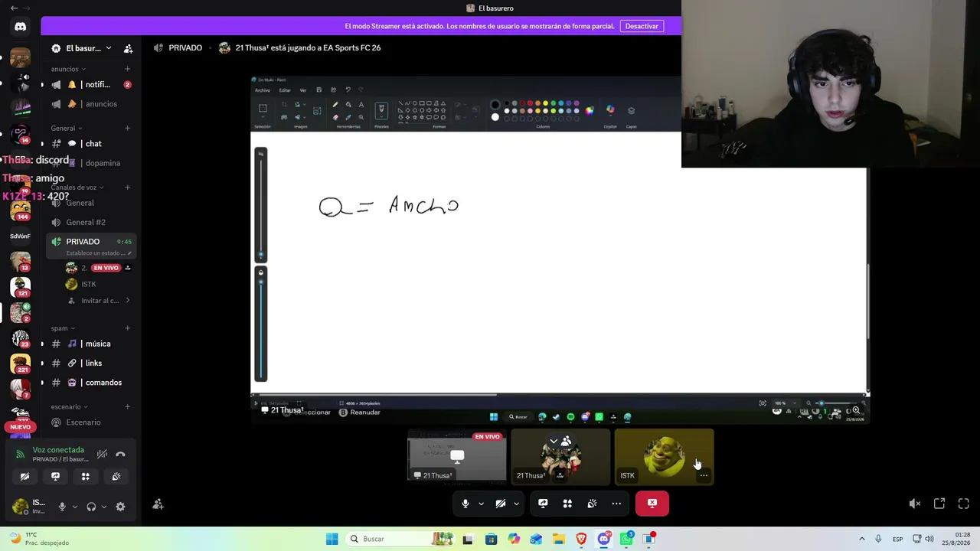Screen dimensions: 980x551
Task: Join the Escenario stage channel
Action: click(x=91, y=422)
